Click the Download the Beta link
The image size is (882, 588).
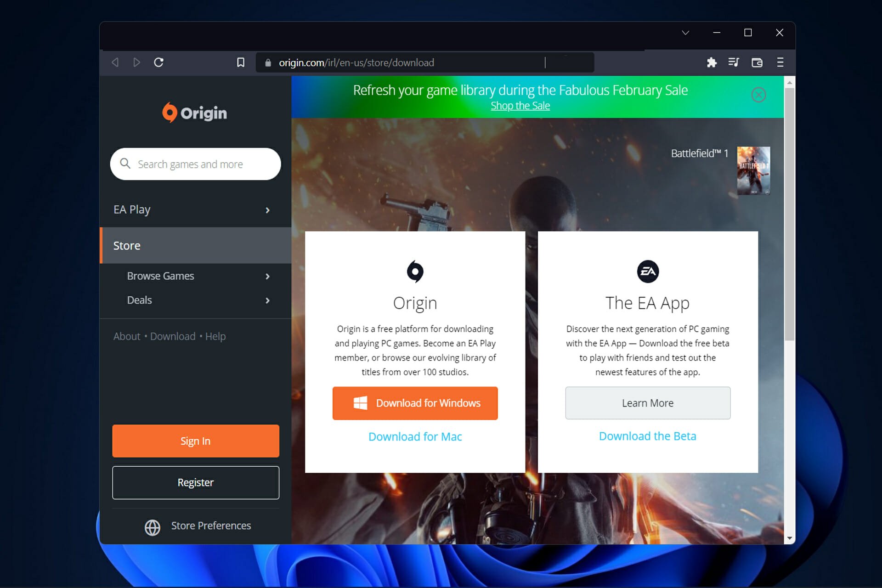click(648, 436)
